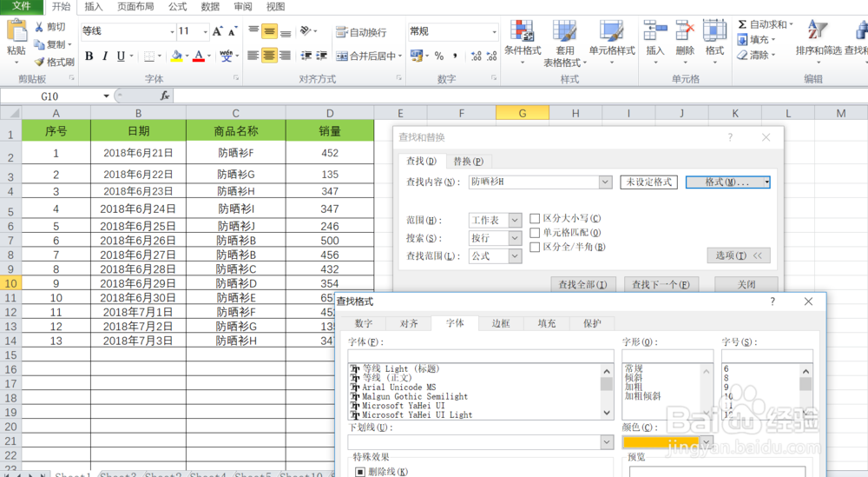Decrease font size with smaller A

pyautogui.click(x=233, y=31)
